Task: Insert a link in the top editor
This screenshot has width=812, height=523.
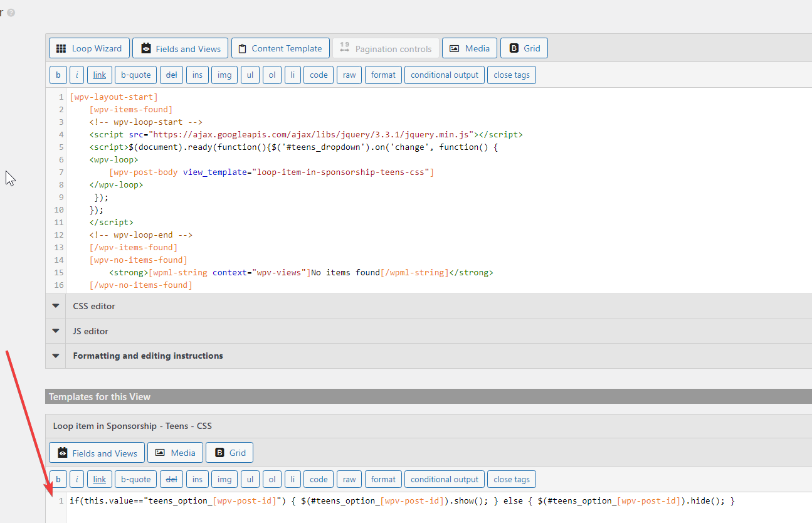Action: 100,75
